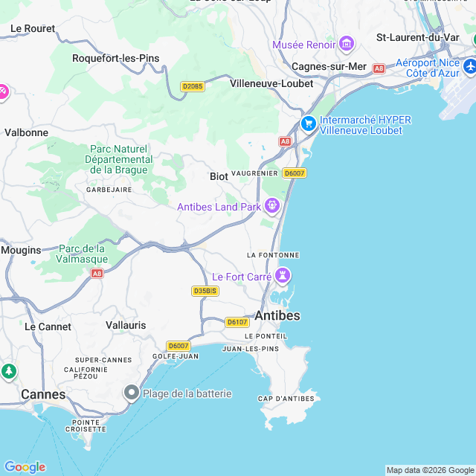Click the D35BIS road shield
The width and height of the screenshot is (476, 476).
pyautogui.click(x=205, y=291)
